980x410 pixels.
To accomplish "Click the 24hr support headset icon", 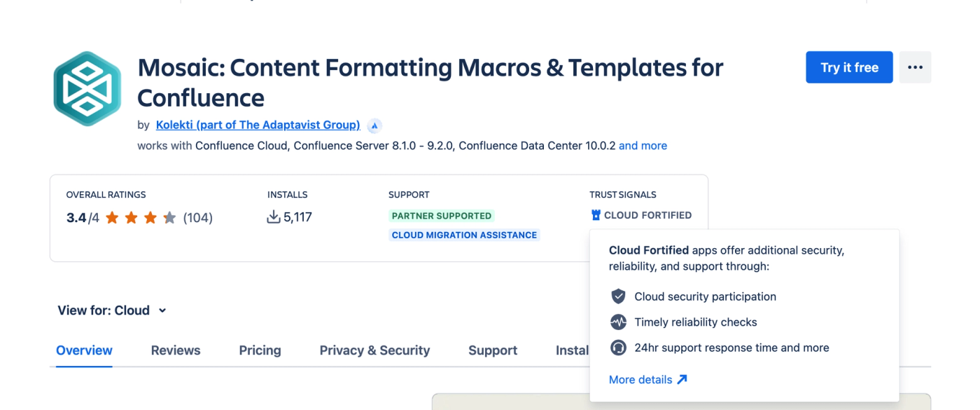I will click(618, 348).
